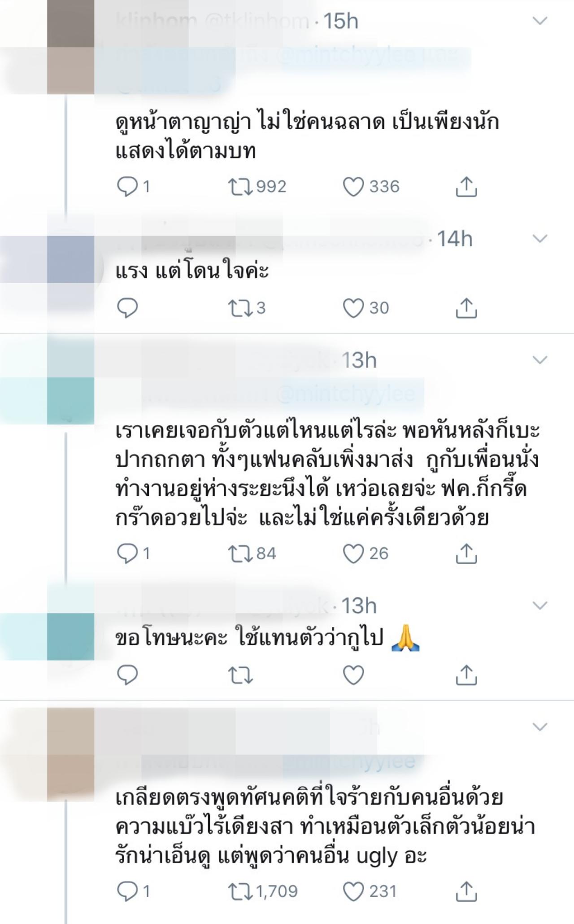Open the avatar of the 15h tweet author
The width and height of the screenshot is (574, 924).
pos(71,47)
